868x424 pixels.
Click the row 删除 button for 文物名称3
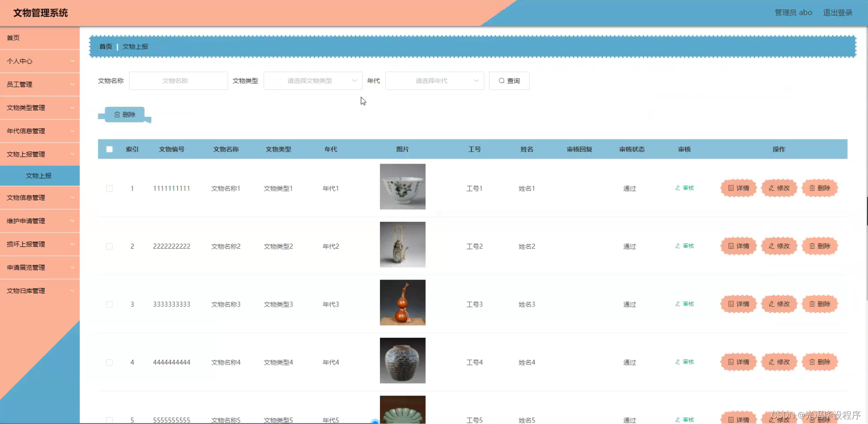820,304
